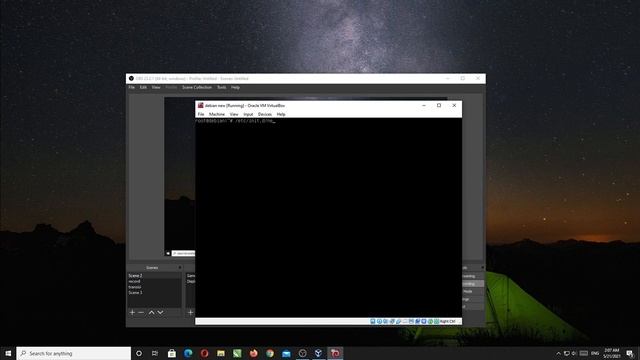
Task: Launch Firefox from taskbar
Action: point(253,353)
